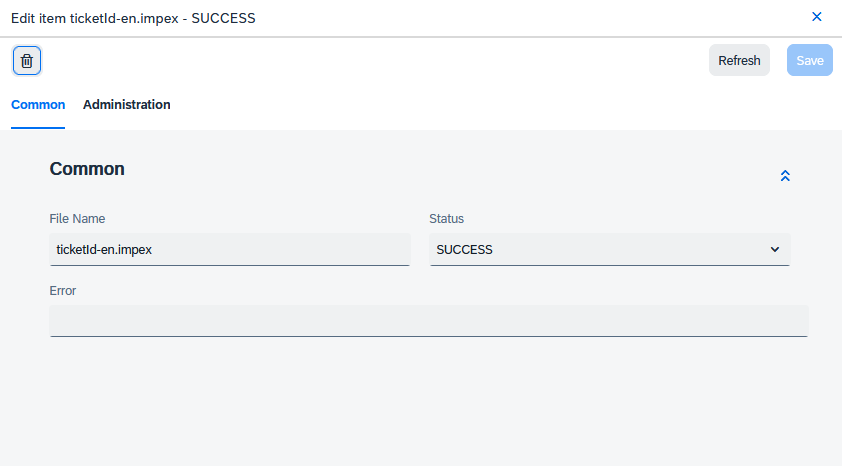Click the Status dropdown arrow
842x466 pixels.
(x=775, y=250)
